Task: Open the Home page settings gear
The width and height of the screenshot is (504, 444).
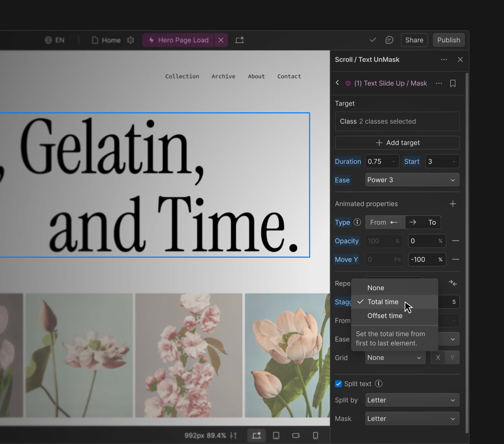Action: 130,40
